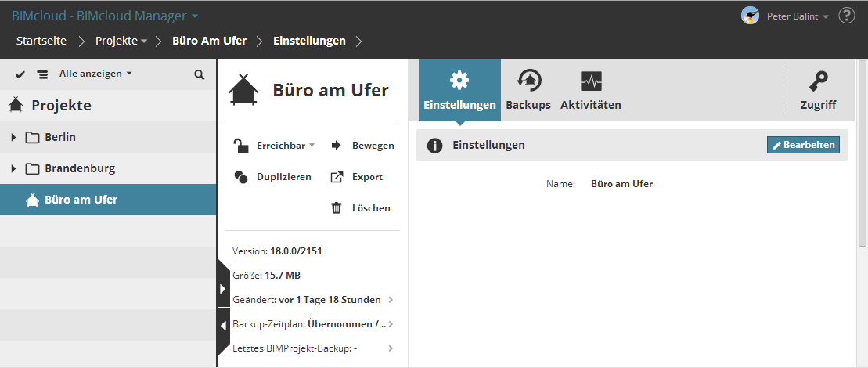Expand the Brandenburg folder
Screen dimensions: 868x368
13,169
